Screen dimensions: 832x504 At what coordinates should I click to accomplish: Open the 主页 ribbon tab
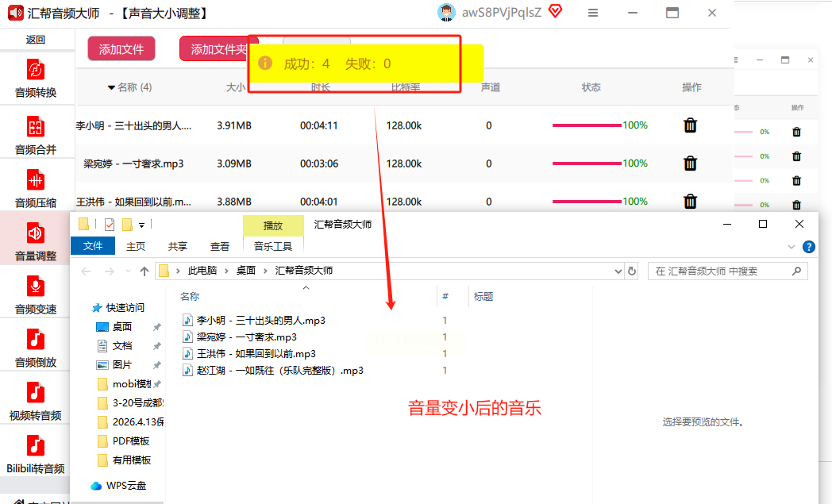tap(135, 246)
